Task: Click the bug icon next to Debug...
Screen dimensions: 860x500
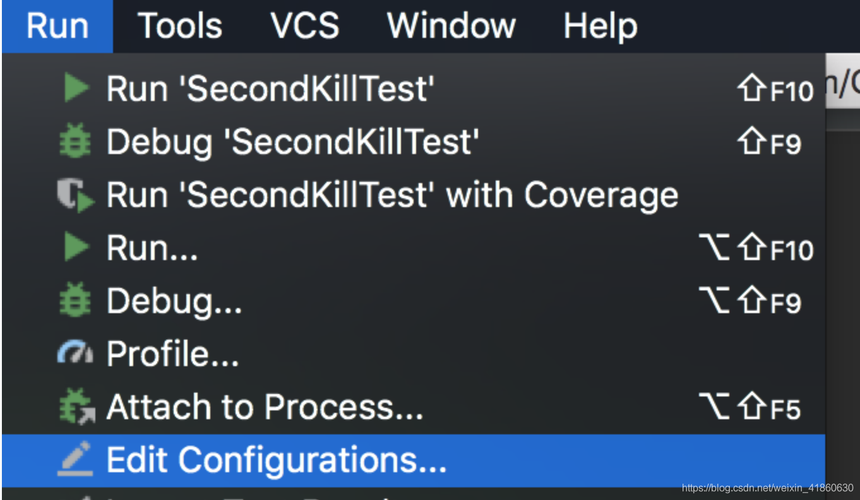Action: [75, 300]
